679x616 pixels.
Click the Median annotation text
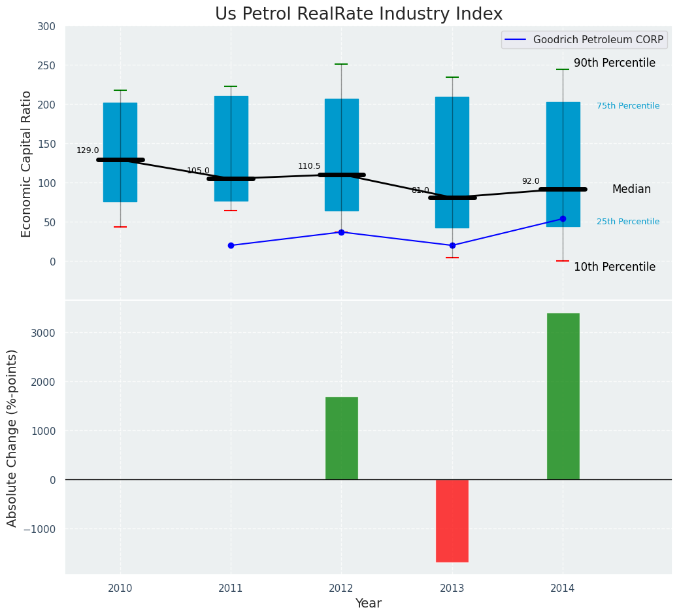click(x=631, y=189)
